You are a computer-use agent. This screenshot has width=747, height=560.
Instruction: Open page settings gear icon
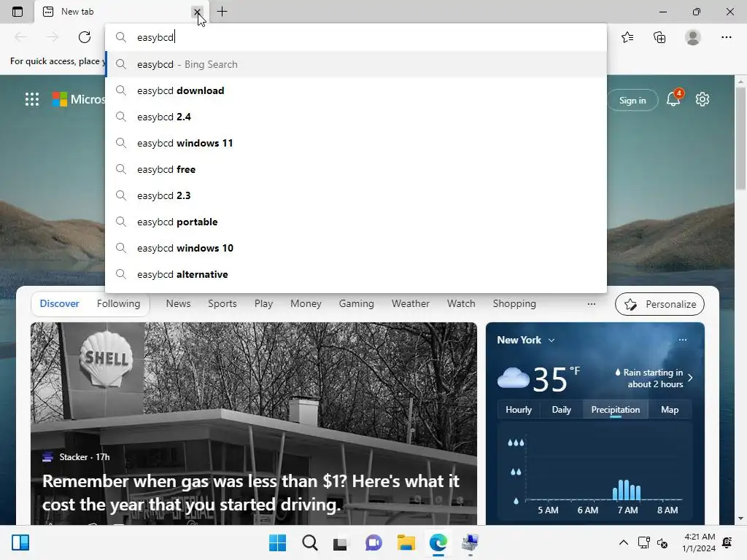703,99
